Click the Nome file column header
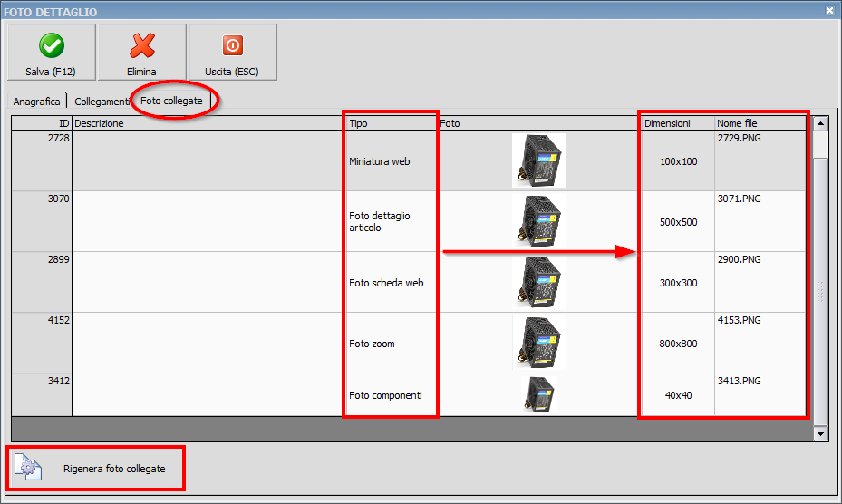The height and width of the screenshot is (504, 842). [760, 123]
